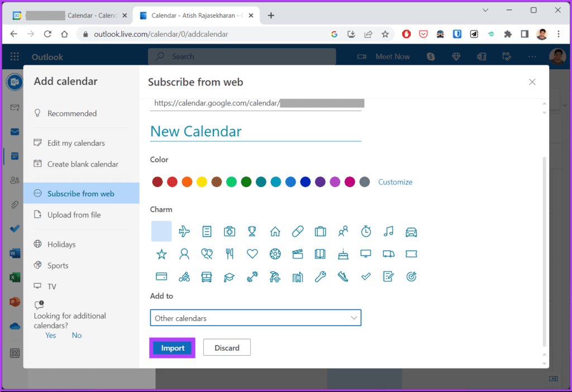Pick the checkmark charm
Viewport: 572px width, 392px height.
[366, 277]
